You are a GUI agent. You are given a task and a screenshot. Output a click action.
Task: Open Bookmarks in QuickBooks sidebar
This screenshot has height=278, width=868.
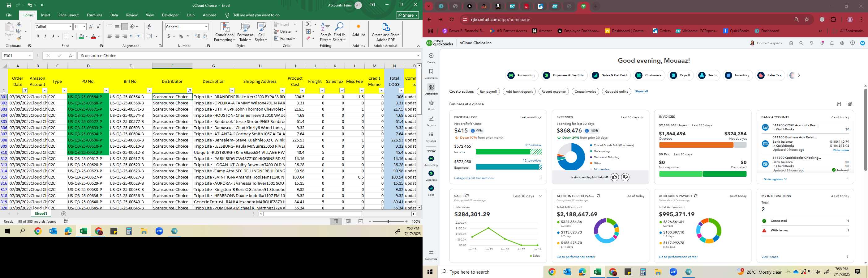pos(431,74)
